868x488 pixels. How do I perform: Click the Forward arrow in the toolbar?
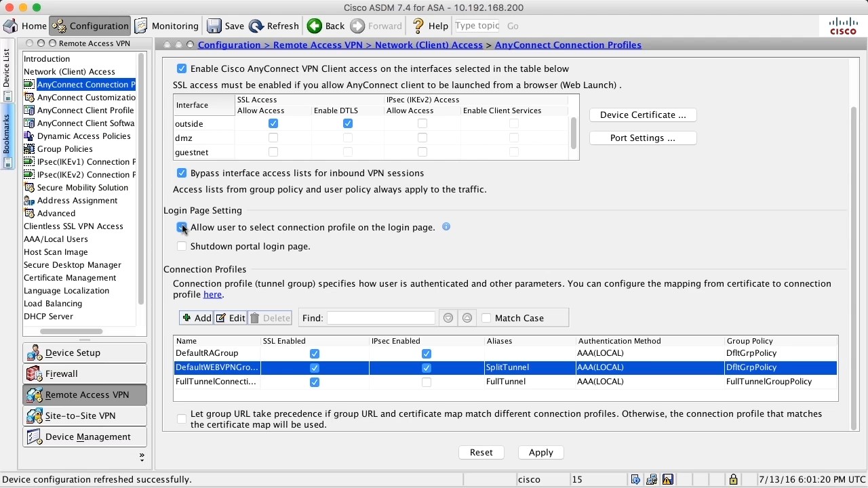(357, 26)
